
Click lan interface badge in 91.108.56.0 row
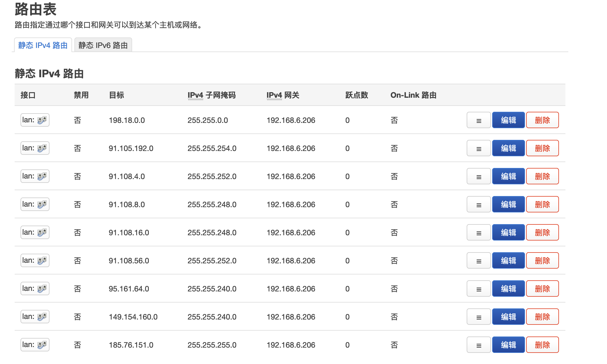click(35, 260)
